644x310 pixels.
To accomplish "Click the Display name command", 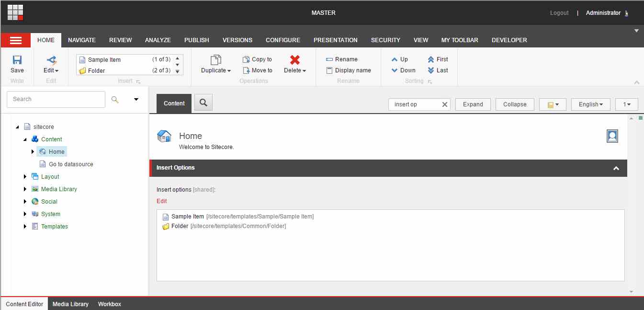I will 348,70.
